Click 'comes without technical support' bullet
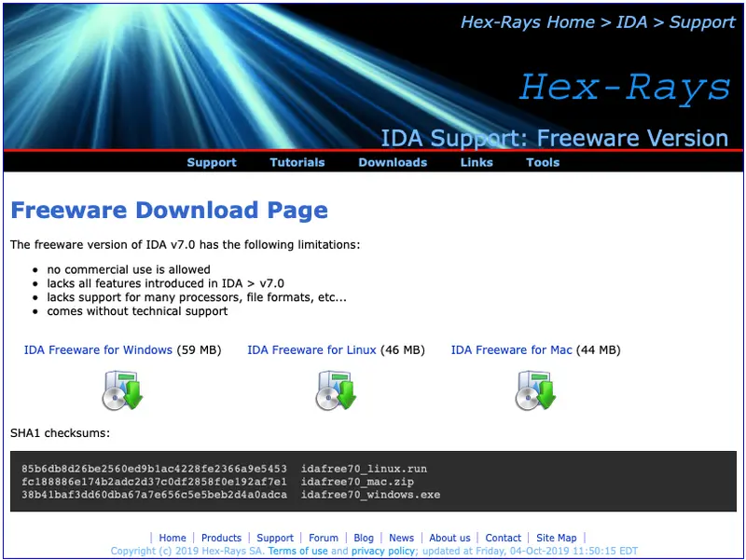This screenshot has width=746, height=560. [137, 311]
